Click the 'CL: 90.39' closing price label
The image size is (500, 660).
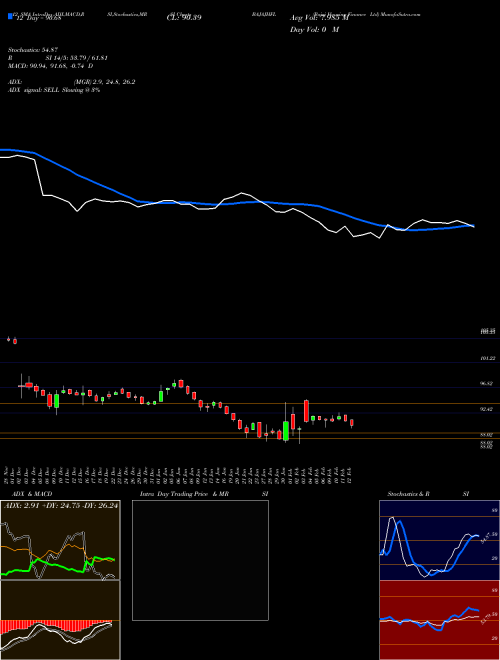click(184, 17)
